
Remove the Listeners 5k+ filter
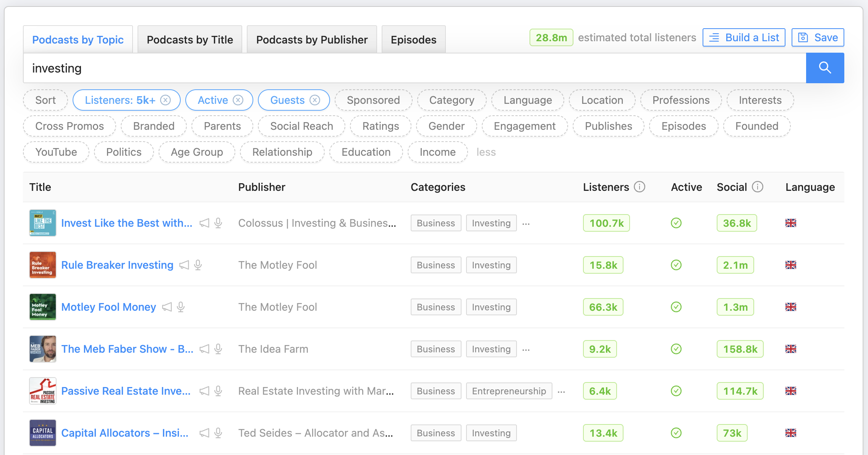click(165, 100)
